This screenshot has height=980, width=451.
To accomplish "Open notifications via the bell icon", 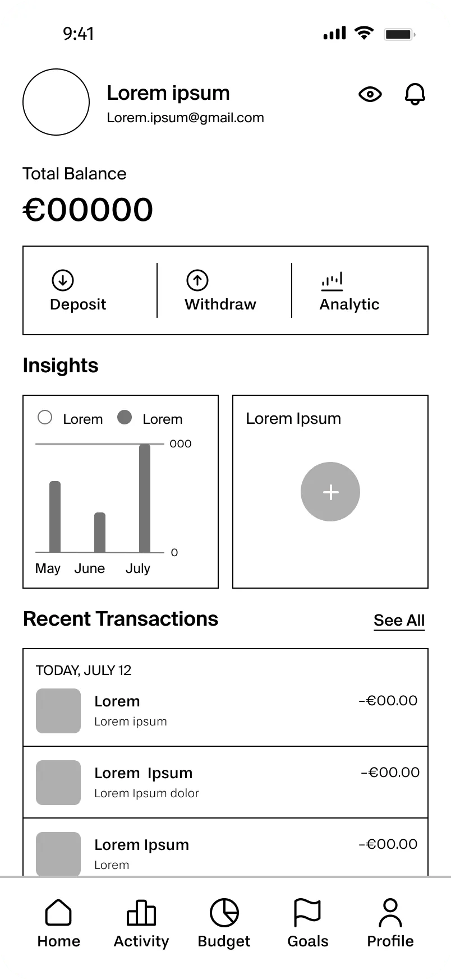I will point(415,94).
